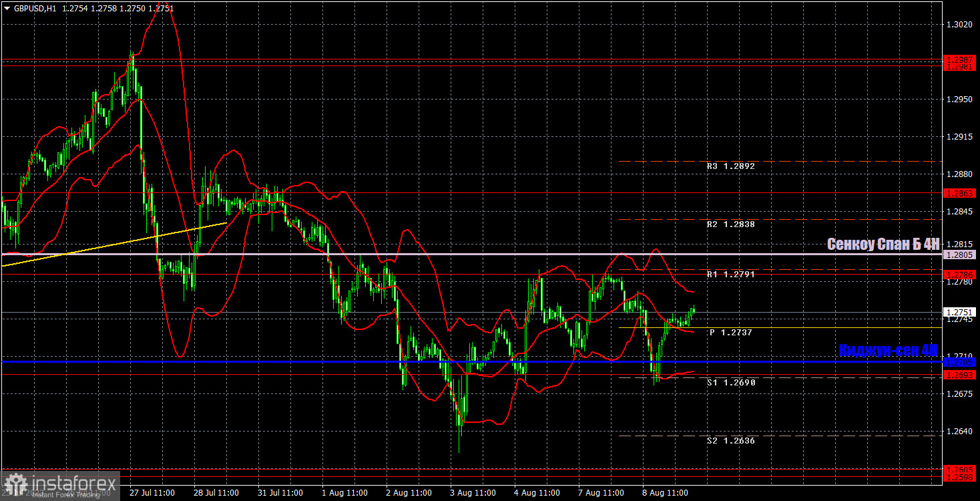This screenshot has width=980, height=501.
Task: Click the 1.2915 price axis label
Action: [959, 137]
